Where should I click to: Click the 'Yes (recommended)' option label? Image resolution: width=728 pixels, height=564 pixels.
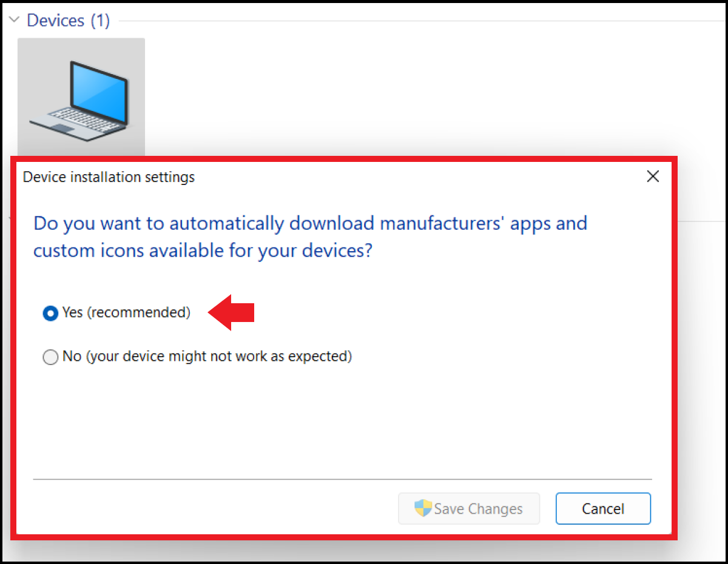126,313
